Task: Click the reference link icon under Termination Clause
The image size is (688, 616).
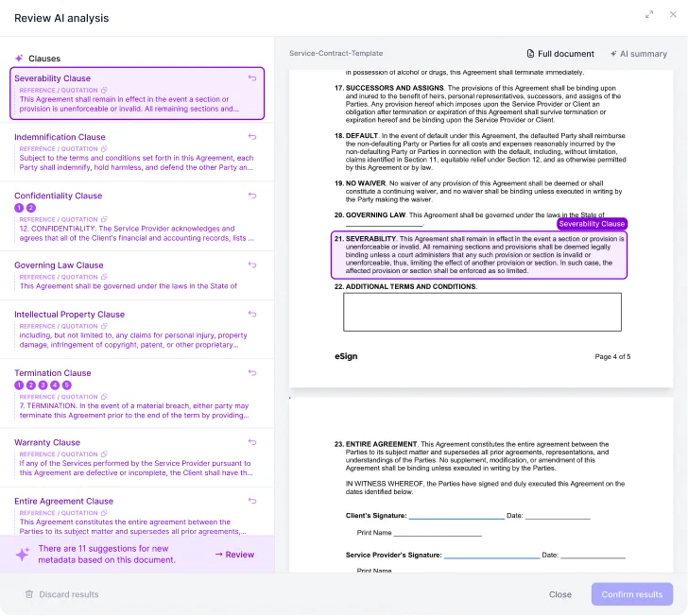Action: pos(104,397)
